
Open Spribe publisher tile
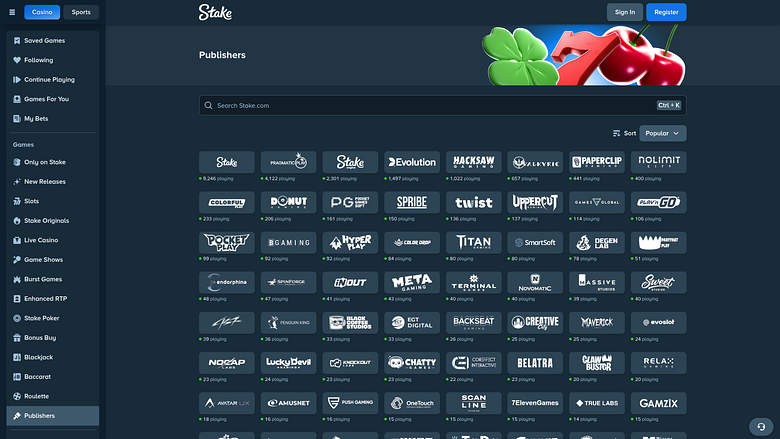pyautogui.click(x=412, y=202)
